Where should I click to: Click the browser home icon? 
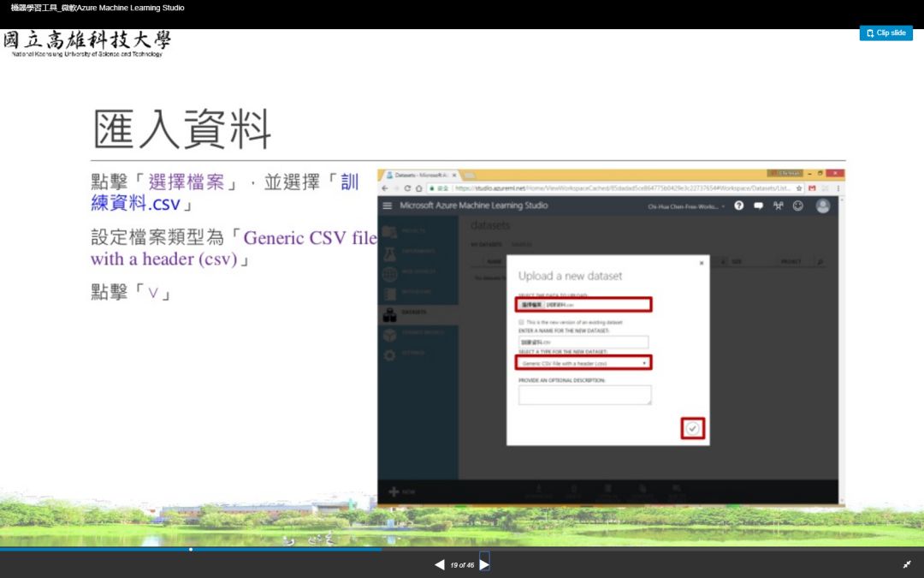pos(418,188)
